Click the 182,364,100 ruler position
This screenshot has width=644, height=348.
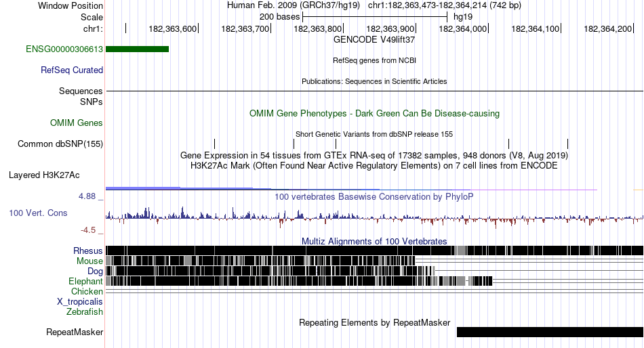point(535,28)
